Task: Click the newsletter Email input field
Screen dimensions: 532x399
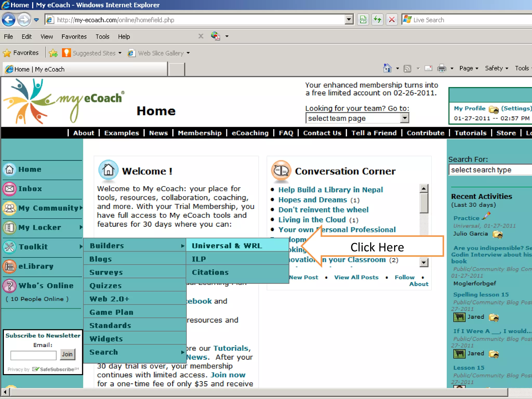Action: (x=33, y=355)
